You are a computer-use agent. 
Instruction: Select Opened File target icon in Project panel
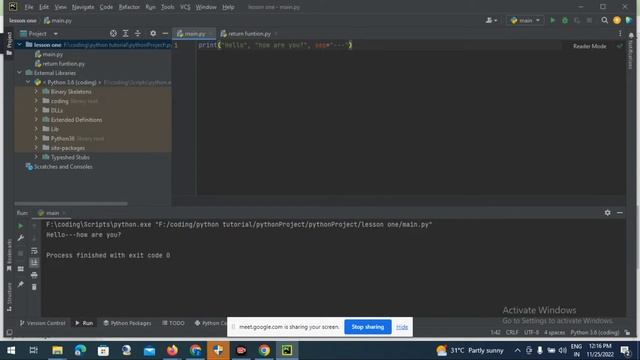point(113,33)
